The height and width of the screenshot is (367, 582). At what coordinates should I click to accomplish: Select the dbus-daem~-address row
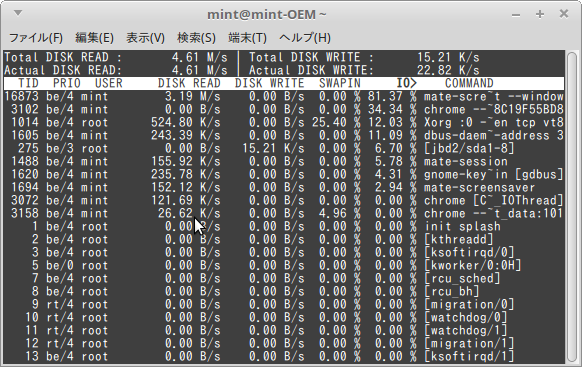click(284, 135)
